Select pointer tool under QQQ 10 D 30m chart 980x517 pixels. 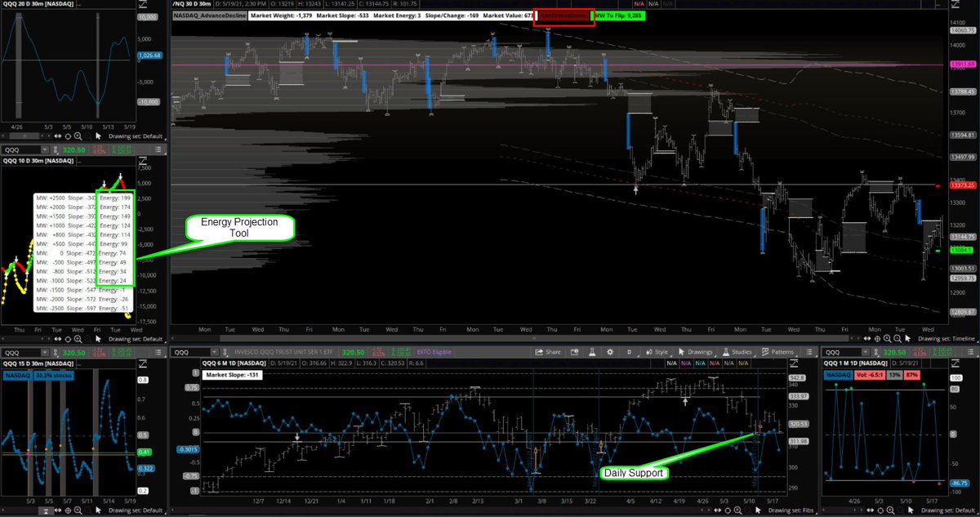(x=98, y=339)
